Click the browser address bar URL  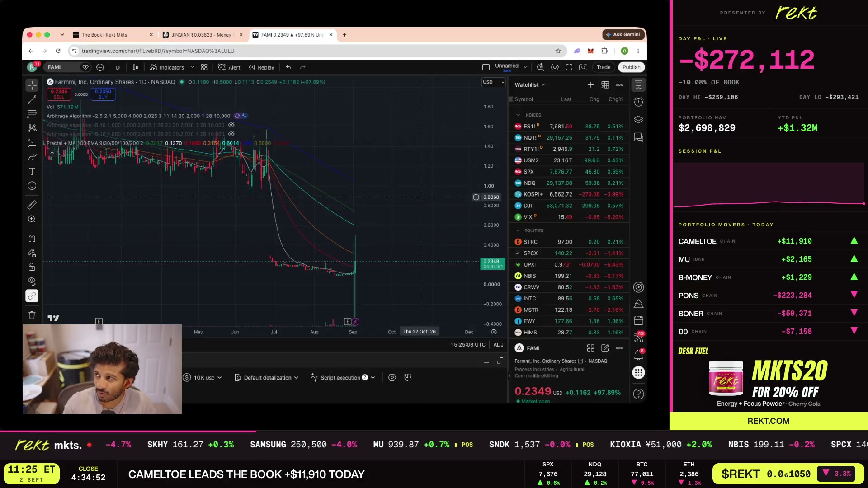click(158, 51)
